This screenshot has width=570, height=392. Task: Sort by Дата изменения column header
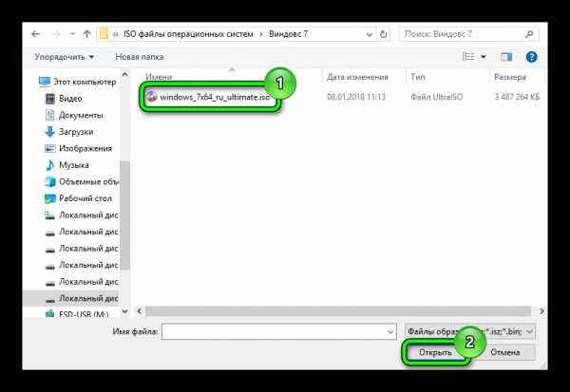coord(357,77)
